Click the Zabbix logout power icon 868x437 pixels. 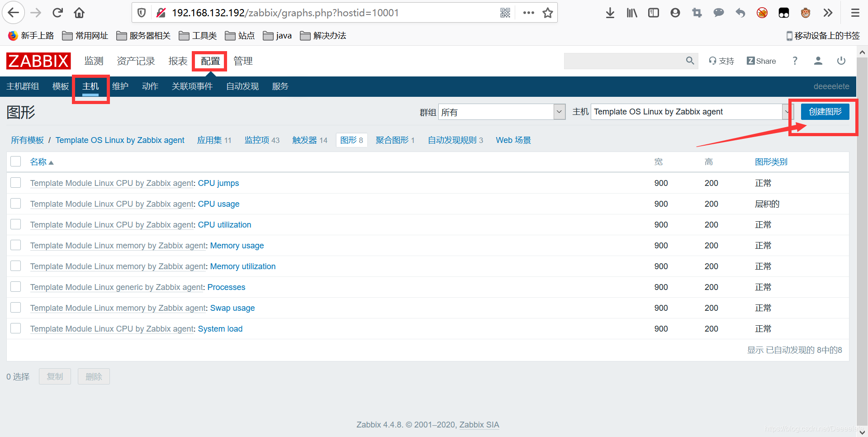coord(841,61)
